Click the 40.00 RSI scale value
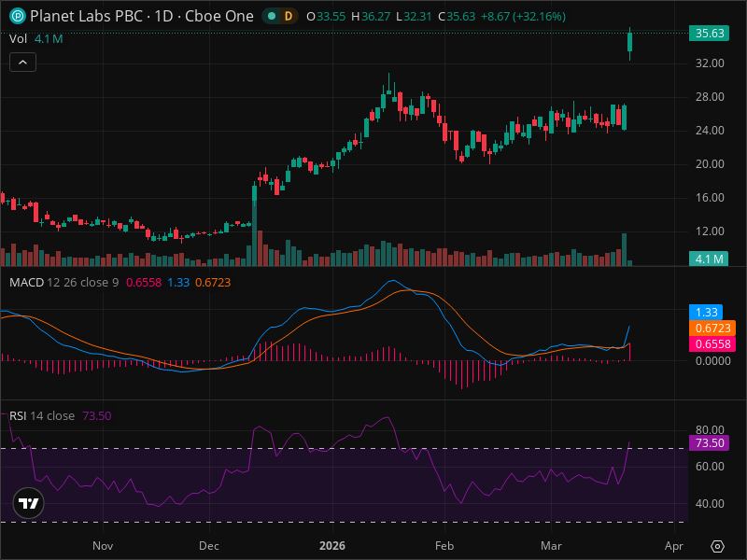Screen dimensions: 747x560 710,504
